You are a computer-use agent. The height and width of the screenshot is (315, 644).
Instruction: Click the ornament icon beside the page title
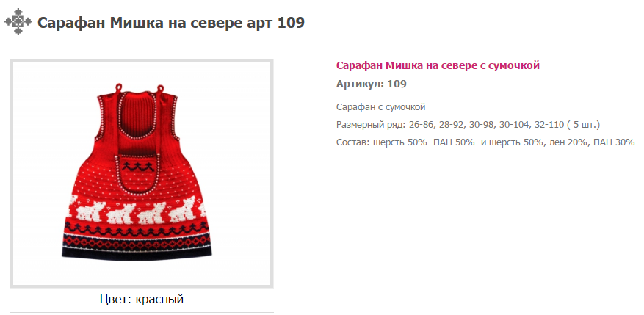[x=18, y=21]
